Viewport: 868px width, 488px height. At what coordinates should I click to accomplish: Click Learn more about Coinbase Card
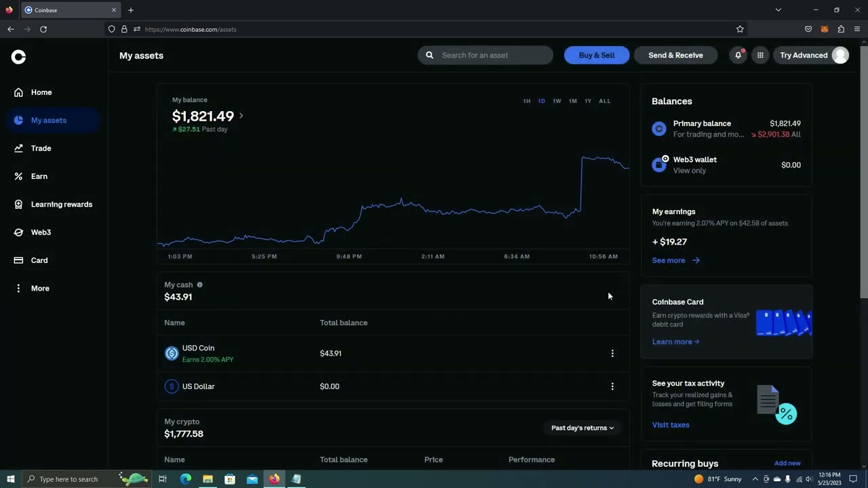click(x=675, y=342)
